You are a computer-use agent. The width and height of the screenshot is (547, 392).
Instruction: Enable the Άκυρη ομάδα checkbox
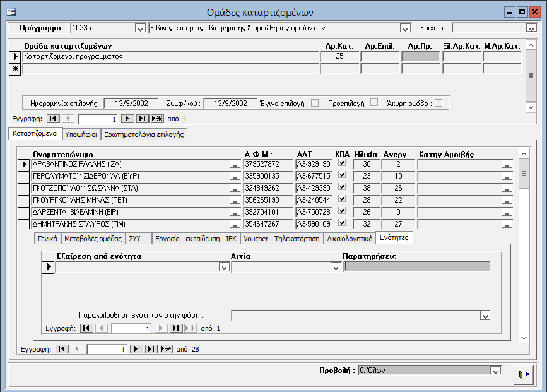tap(438, 103)
